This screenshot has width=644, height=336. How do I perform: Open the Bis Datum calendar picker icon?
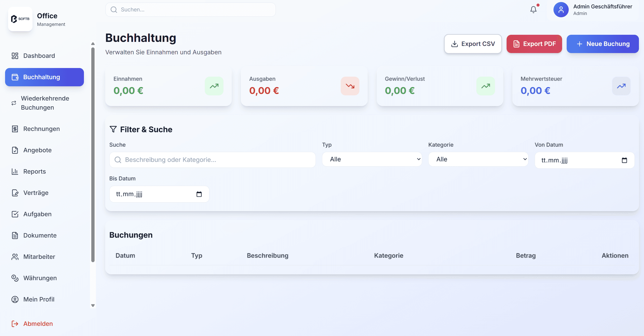click(199, 194)
